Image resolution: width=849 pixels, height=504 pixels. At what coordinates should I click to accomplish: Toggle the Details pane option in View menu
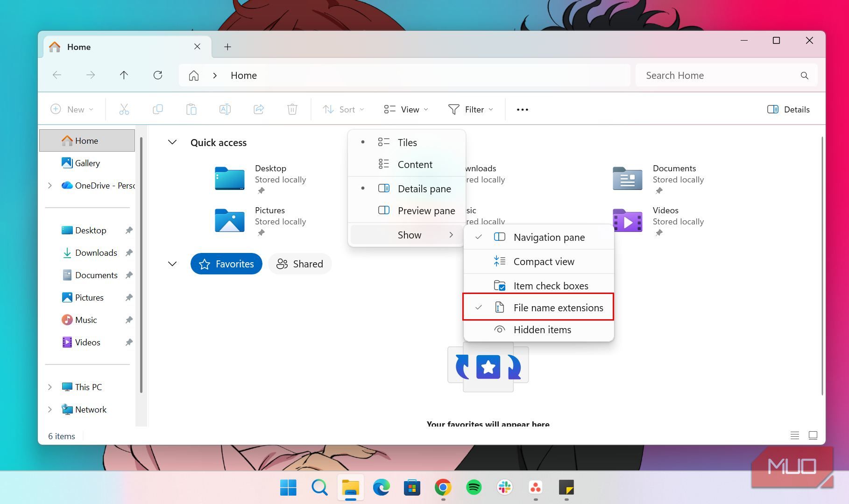[407, 189]
